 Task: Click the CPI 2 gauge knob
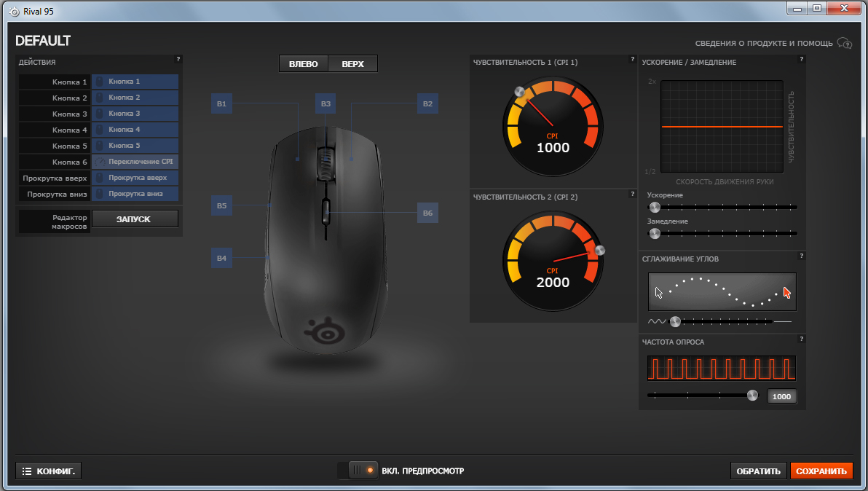599,250
